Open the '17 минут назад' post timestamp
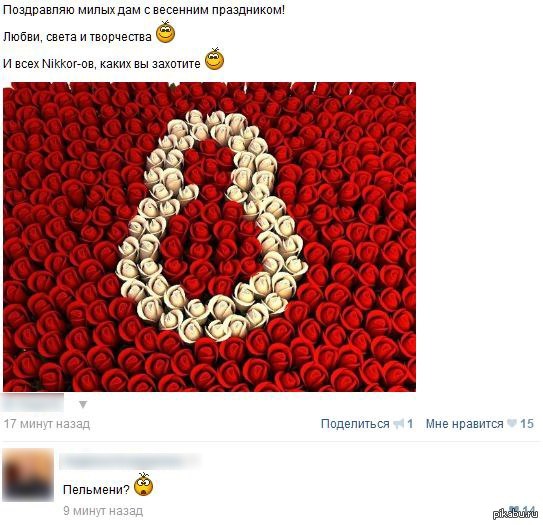The height and width of the screenshot is (525, 543). [x=47, y=424]
